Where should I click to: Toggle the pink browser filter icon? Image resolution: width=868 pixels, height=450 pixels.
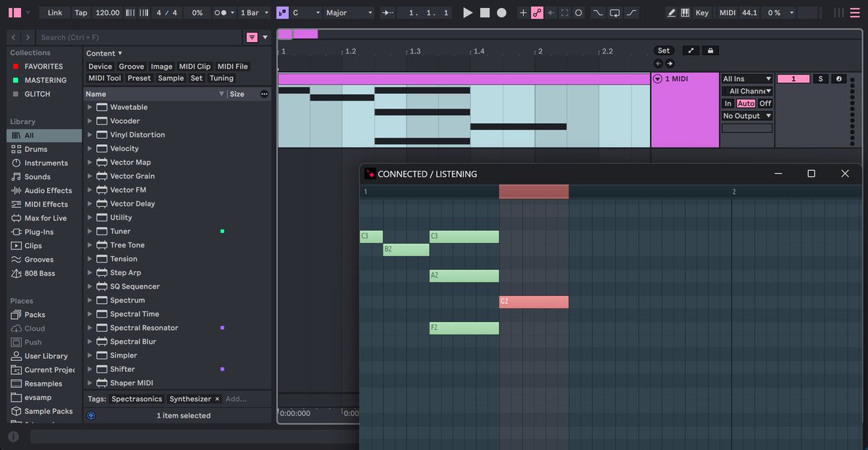(x=252, y=37)
